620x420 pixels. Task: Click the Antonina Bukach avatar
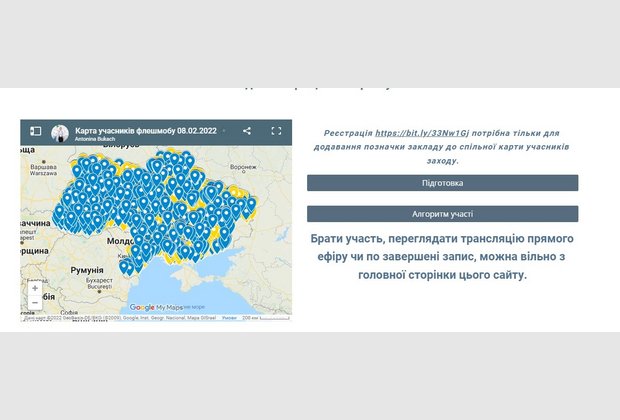pyautogui.click(x=60, y=133)
